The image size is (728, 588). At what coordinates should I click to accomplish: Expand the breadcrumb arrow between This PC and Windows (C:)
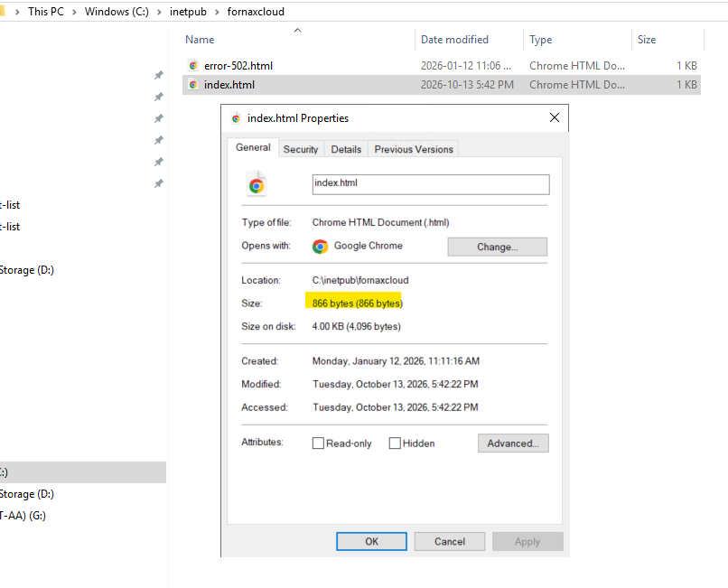pyautogui.click(x=74, y=12)
